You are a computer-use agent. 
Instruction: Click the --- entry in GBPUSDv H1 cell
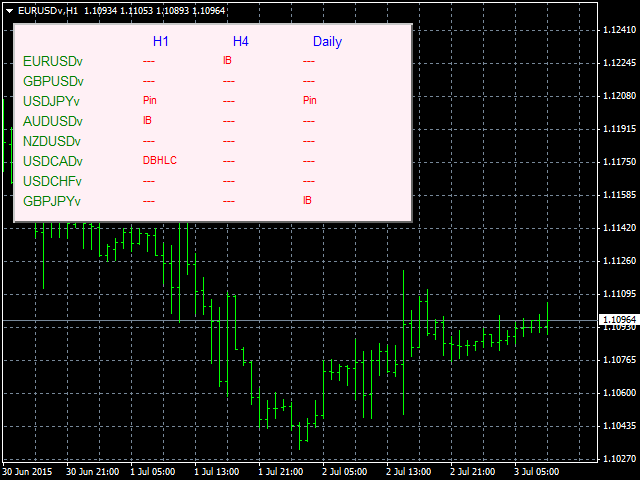[149, 81]
